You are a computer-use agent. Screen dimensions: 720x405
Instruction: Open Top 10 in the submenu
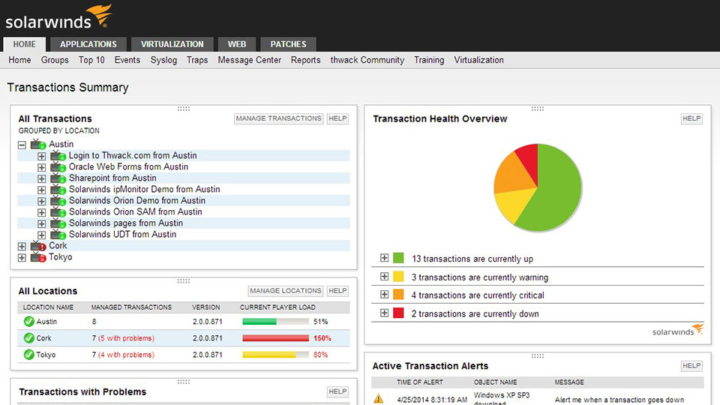click(91, 60)
